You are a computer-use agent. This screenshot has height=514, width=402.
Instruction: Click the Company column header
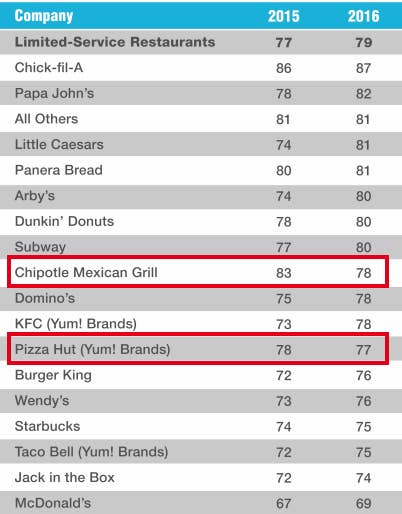44,16
